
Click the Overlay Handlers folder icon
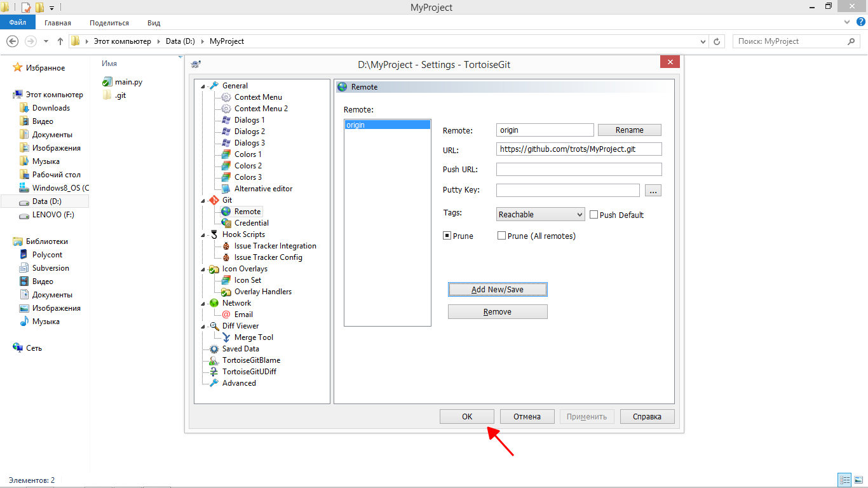coord(226,292)
